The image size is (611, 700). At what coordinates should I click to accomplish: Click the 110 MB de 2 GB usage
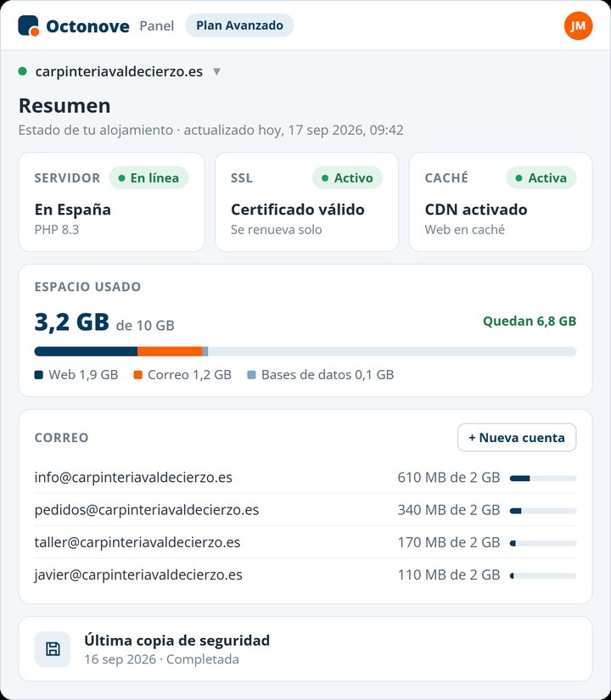pyautogui.click(x=449, y=575)
